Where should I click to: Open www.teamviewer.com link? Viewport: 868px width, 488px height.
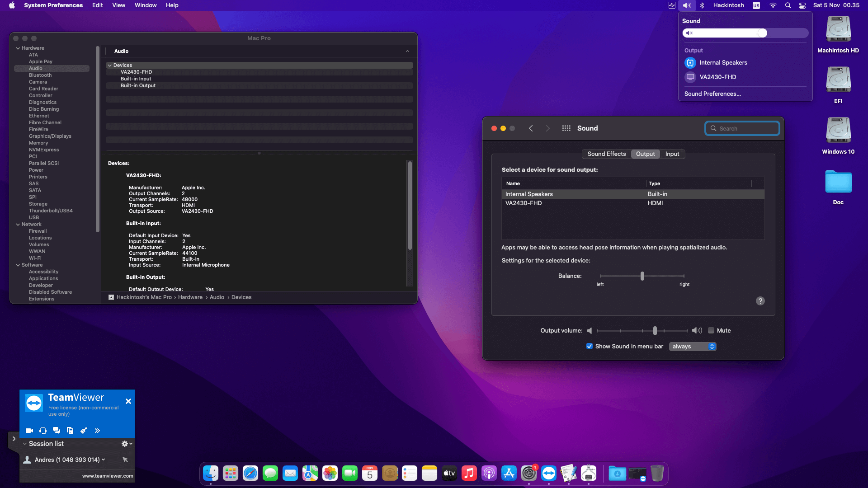(108, 476)
